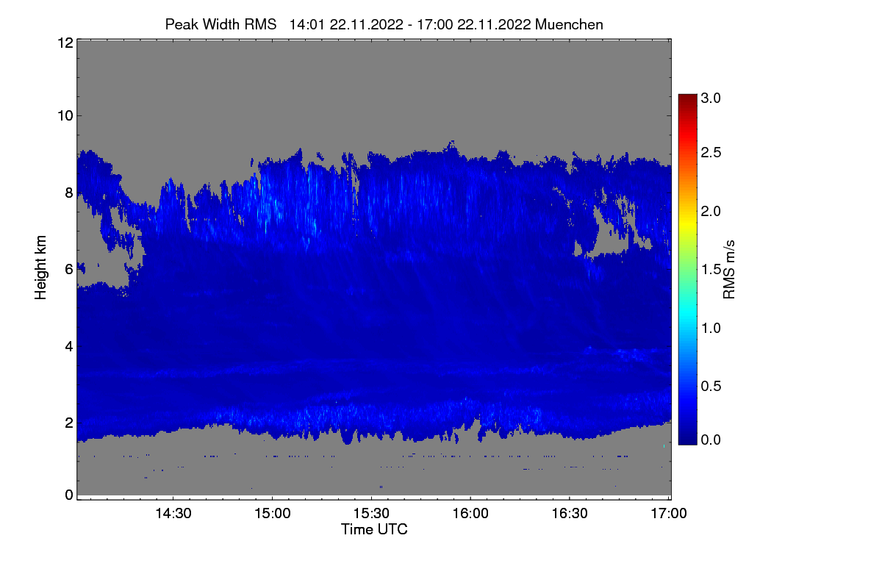Click the end date '17:00 22.11.2022' in title

(x=474, y=24)
